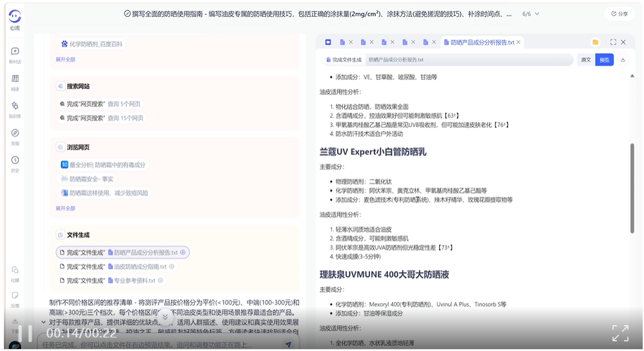The height and width of the screenshot is (351, 644).
Task: Close the first unnamed file tab
Action: point(351,43)
